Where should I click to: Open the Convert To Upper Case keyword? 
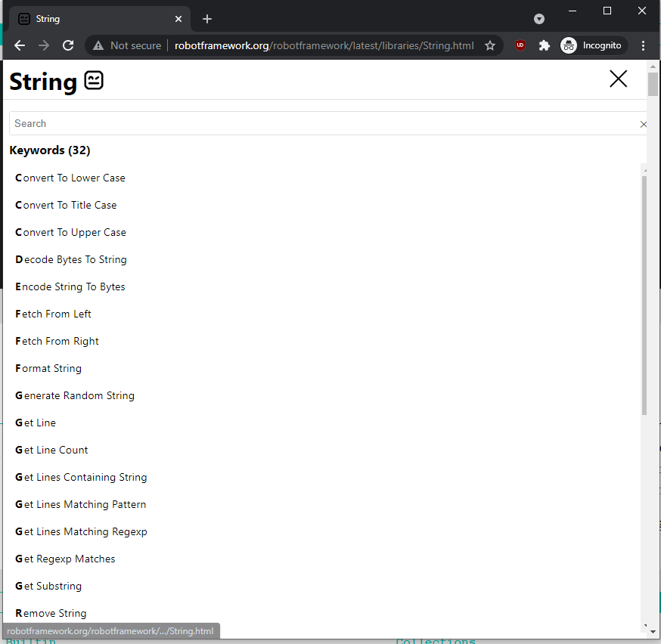point(70,232)
